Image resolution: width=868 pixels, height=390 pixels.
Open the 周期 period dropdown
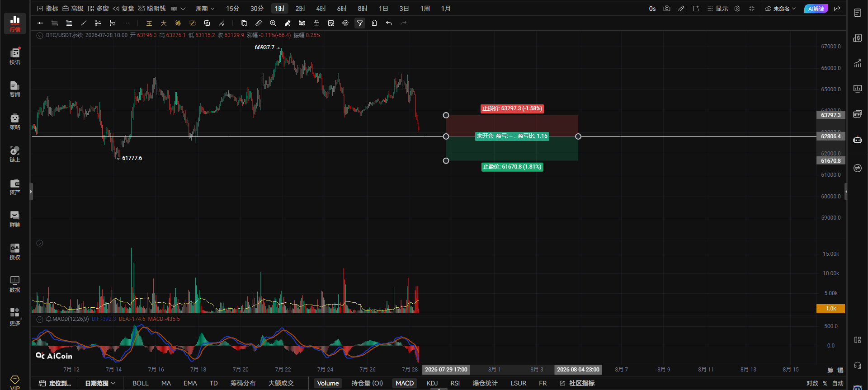pyautogui.click(x=205, y=9)
